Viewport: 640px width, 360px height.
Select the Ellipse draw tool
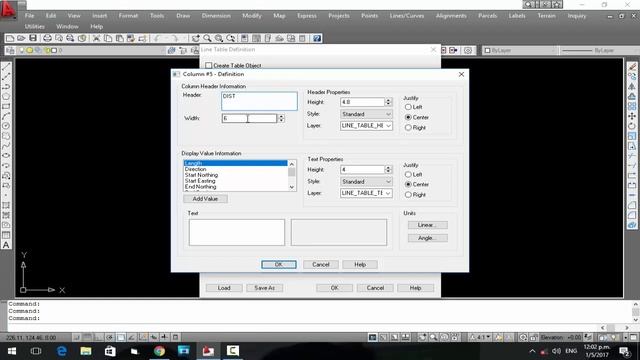[x=6, y=156]
